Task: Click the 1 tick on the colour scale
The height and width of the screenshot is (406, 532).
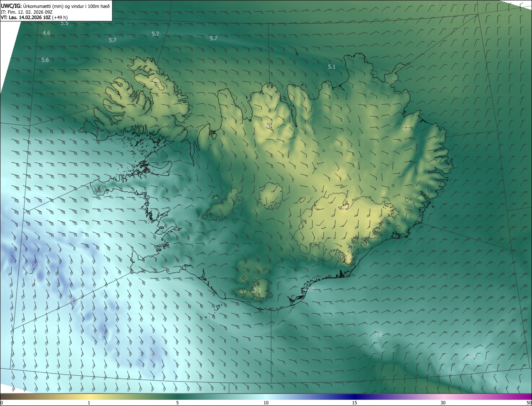Action: (x=89, y=403)
